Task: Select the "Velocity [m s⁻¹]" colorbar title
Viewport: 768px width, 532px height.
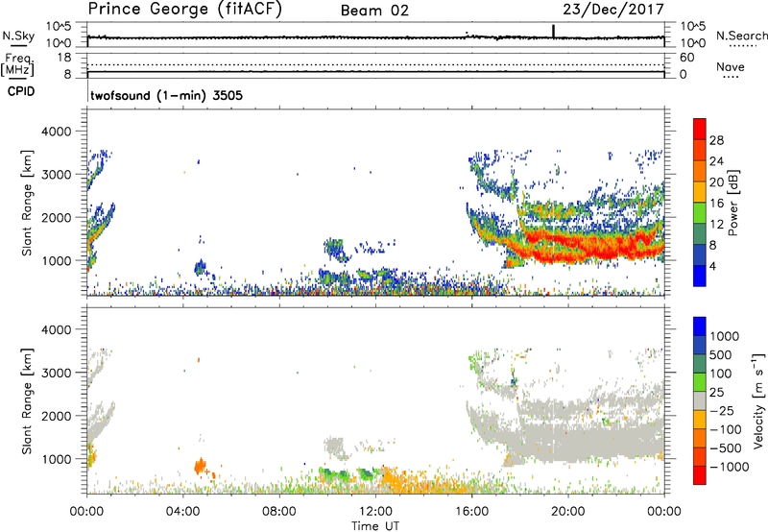Action: click(758, 400)
